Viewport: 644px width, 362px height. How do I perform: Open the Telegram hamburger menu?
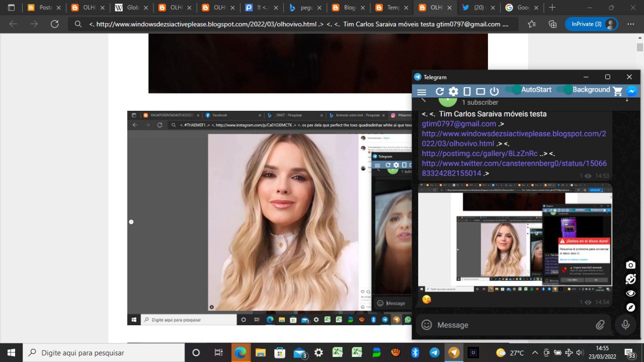(x=422, y=92)
